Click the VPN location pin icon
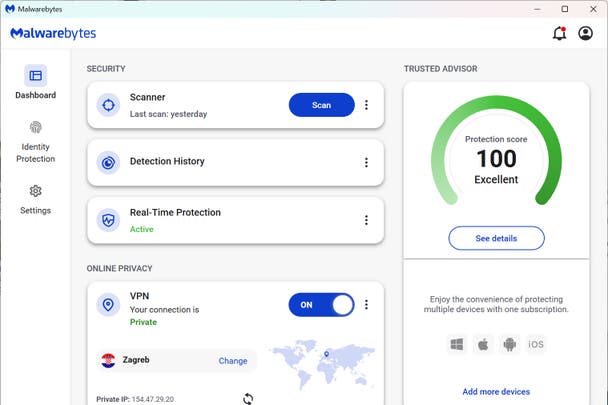The height and width of the screenshot is (405, 608). coord(108,305)
